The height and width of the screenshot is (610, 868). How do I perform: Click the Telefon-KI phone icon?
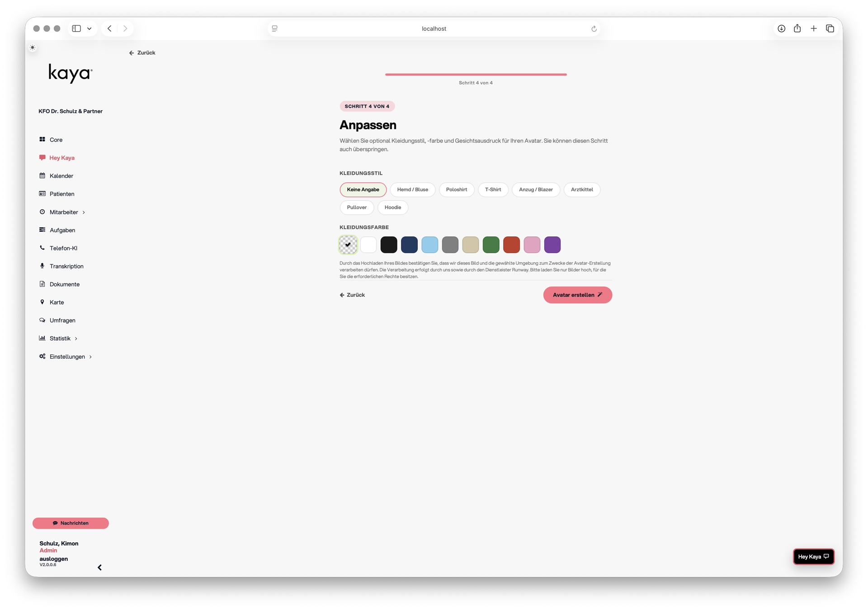coord(42,248)
